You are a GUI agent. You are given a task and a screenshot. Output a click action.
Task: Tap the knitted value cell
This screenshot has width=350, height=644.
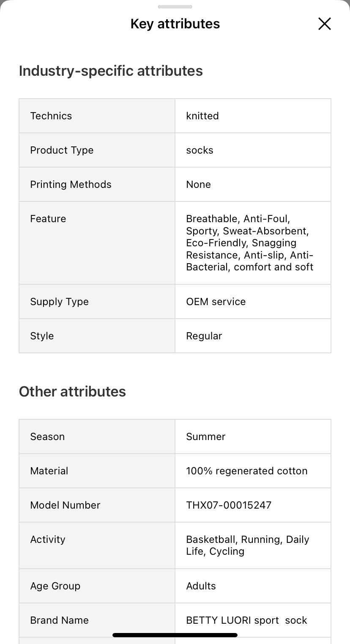pyautogui.click(x=202, y=116)
